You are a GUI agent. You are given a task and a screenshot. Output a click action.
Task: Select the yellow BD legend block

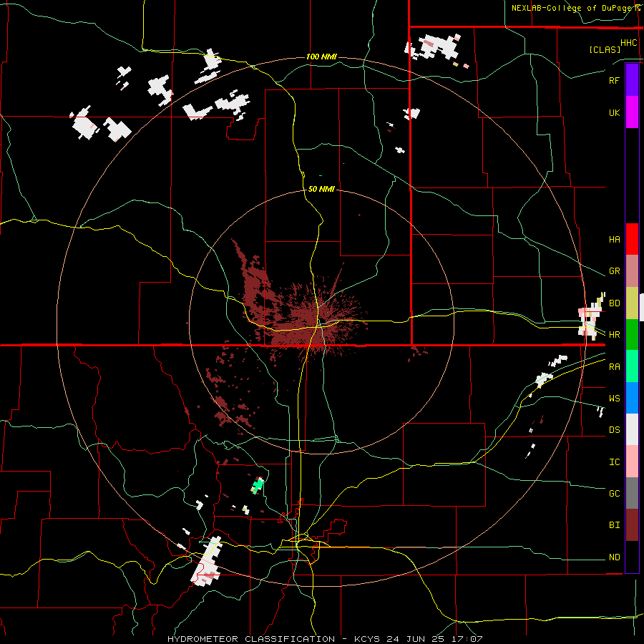(632, 303)
